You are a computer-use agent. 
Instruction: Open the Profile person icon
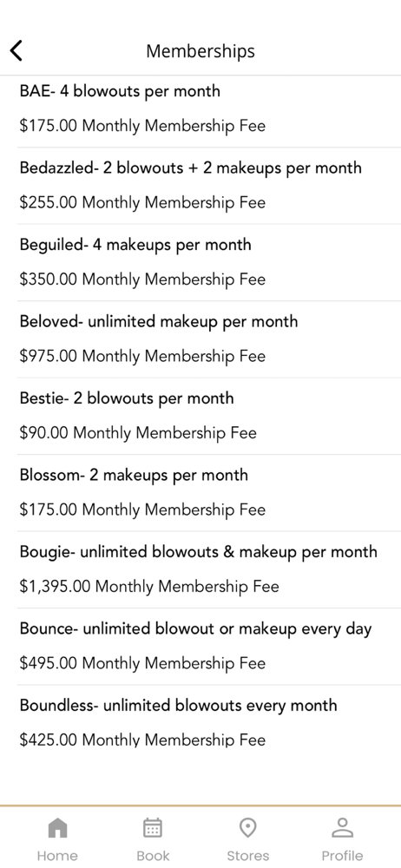342,828
